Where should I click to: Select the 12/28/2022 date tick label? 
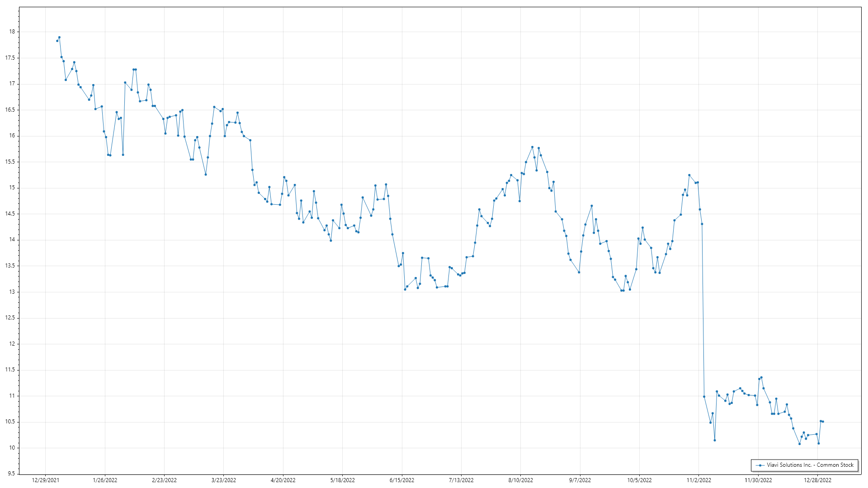817,480
